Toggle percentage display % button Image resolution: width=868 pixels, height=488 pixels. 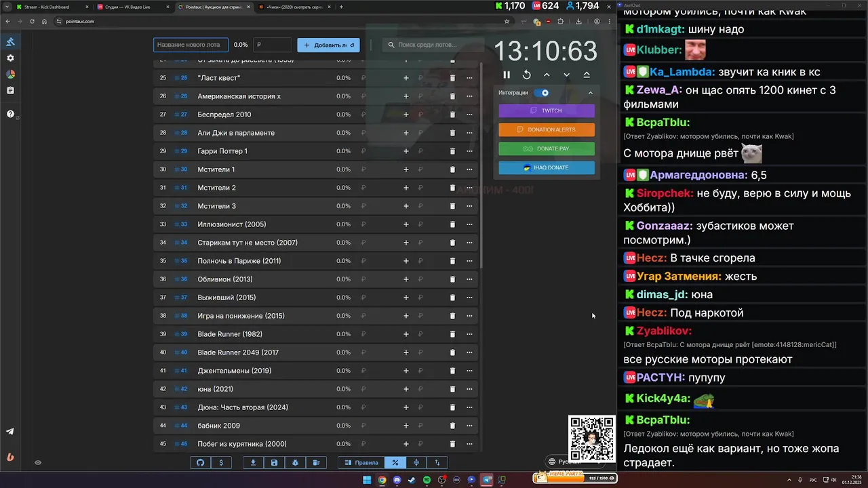click(x=395, y=462)
